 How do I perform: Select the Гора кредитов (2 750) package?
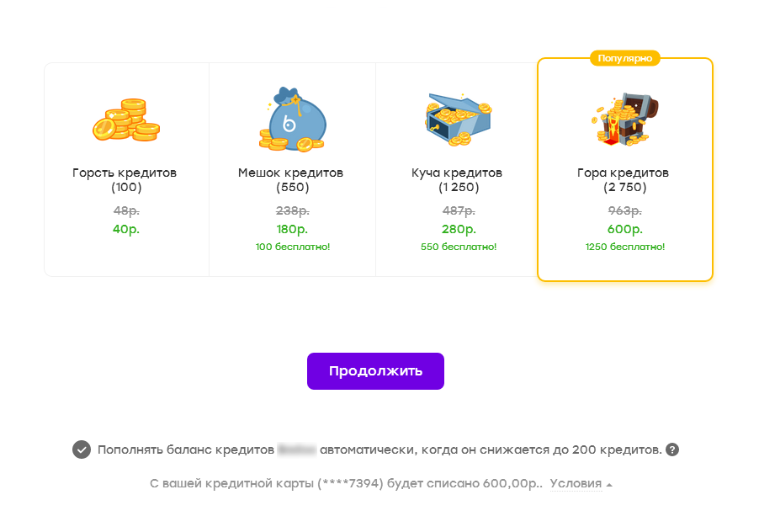tap(624, 179)
